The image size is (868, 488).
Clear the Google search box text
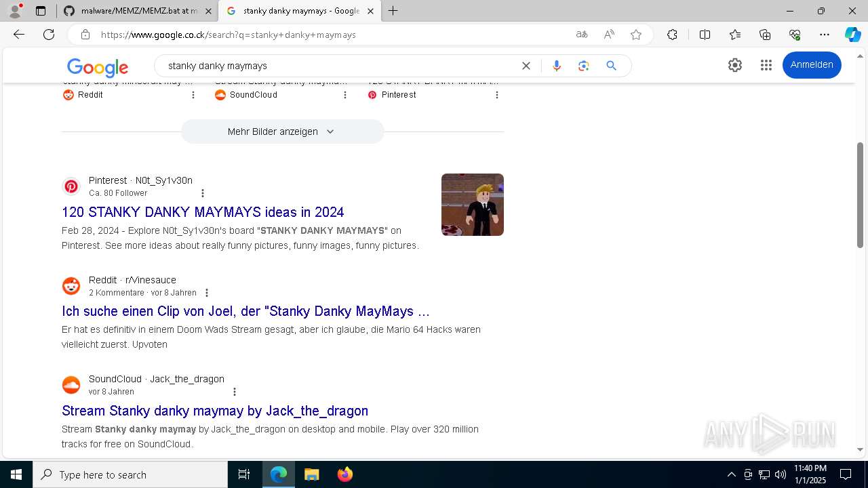pyautogui.click(x=526, y=66)
